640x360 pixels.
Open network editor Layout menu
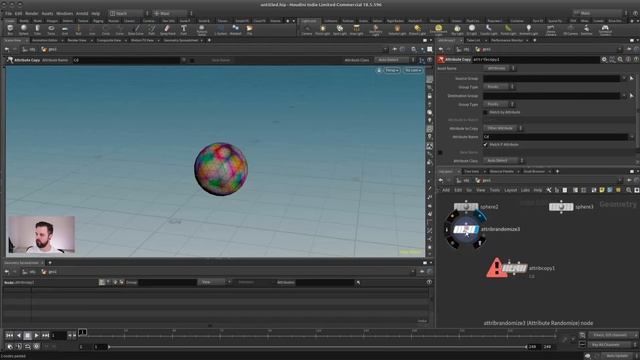(x=511, y=190)
